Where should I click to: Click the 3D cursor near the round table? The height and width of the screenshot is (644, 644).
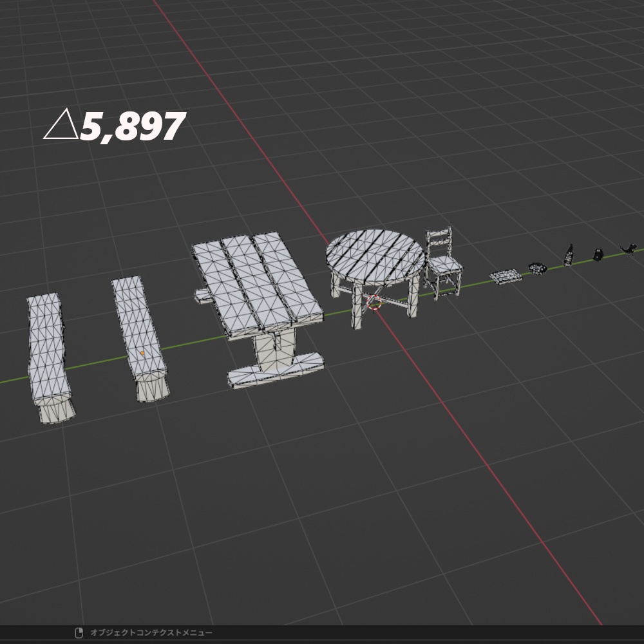373,303
